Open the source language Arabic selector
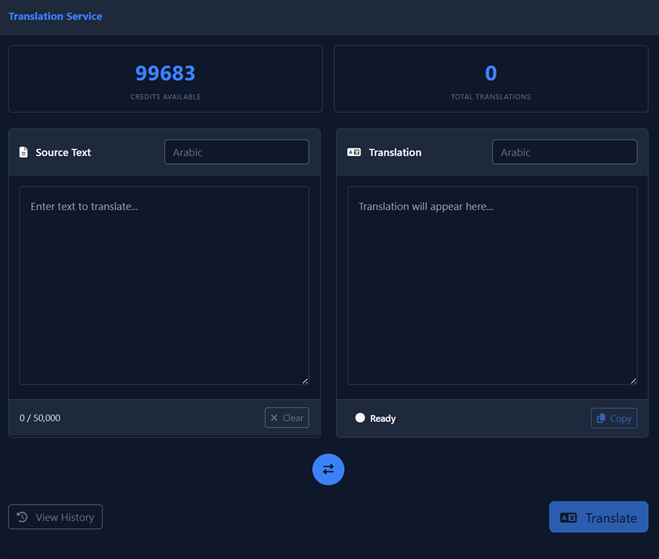 click(237, 152)
